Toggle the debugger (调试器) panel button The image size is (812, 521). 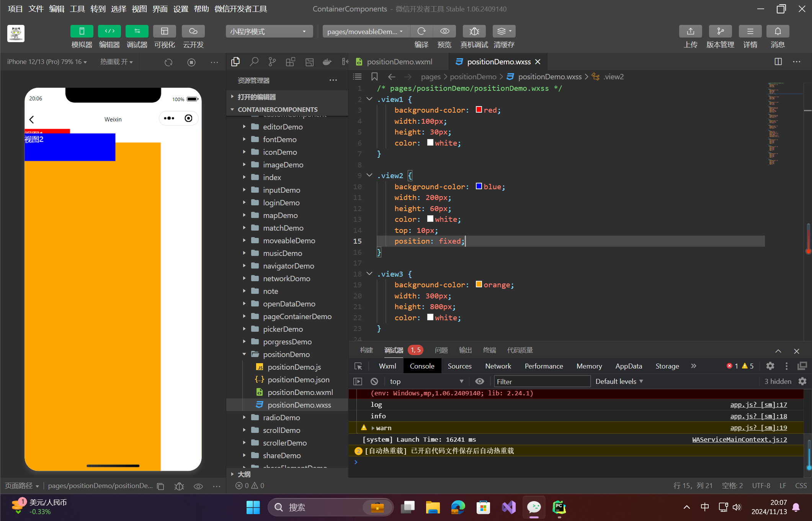137,31
